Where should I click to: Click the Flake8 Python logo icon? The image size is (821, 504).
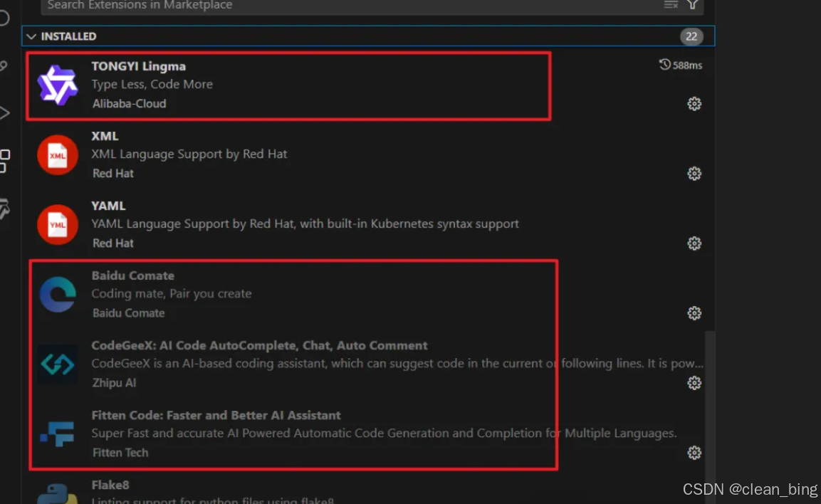click(58, 494)
